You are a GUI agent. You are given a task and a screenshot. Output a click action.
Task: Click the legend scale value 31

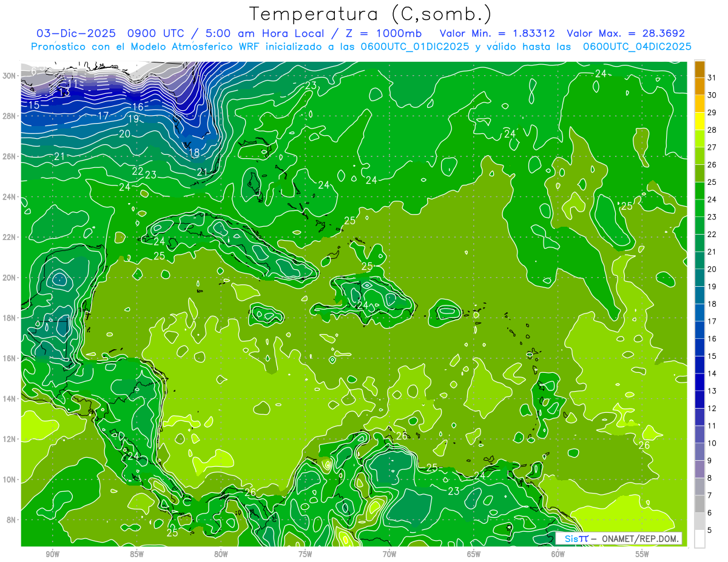(x=712, y=77)
